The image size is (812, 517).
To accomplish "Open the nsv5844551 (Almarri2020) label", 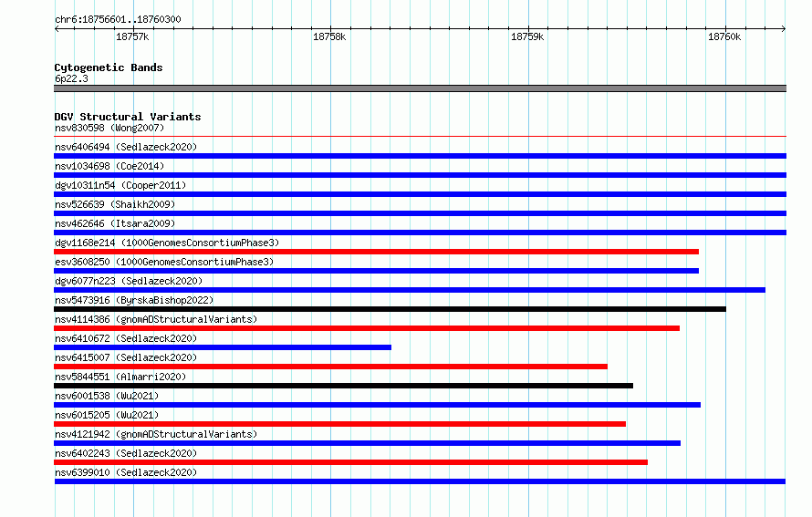I will click(120, 377).
